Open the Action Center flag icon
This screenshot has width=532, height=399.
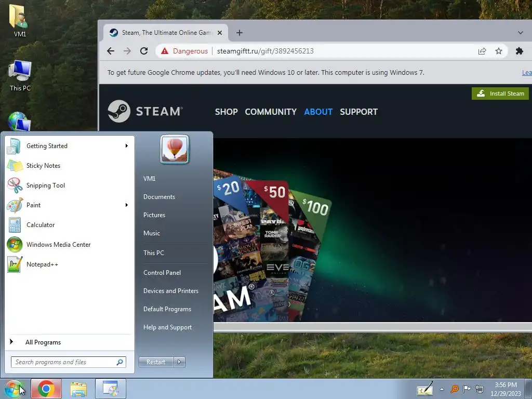click(x=467, y=389)
